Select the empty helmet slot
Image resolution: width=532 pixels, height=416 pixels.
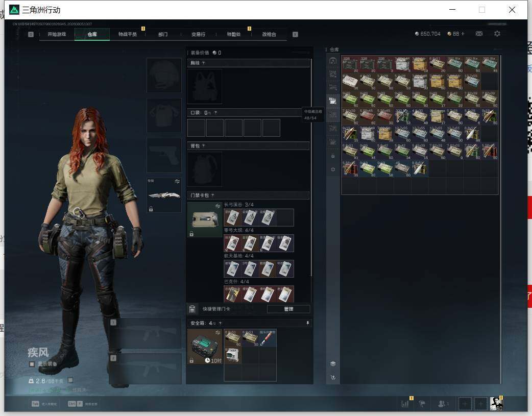tap(164, 75)
